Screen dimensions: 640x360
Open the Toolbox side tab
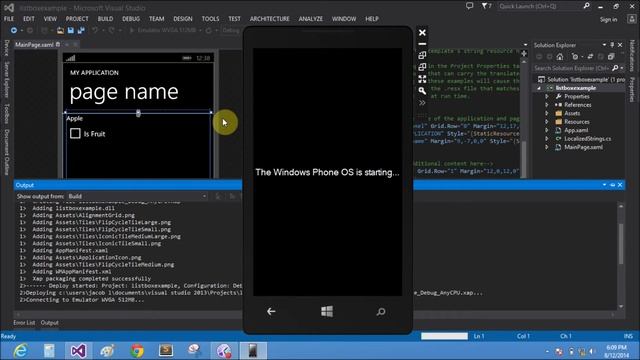[7, 113]
